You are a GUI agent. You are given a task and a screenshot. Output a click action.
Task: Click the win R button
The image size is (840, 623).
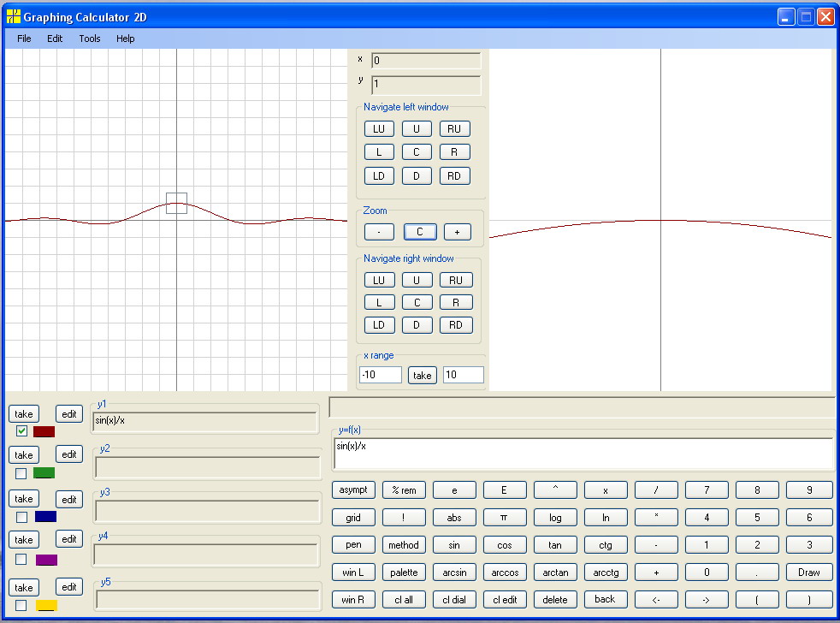[353, 600]
